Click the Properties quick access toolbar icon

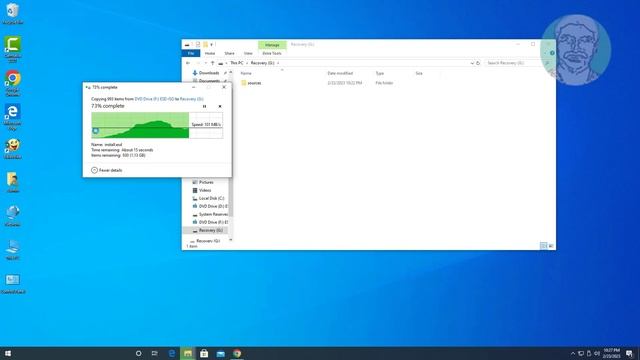tap(198, 44)
